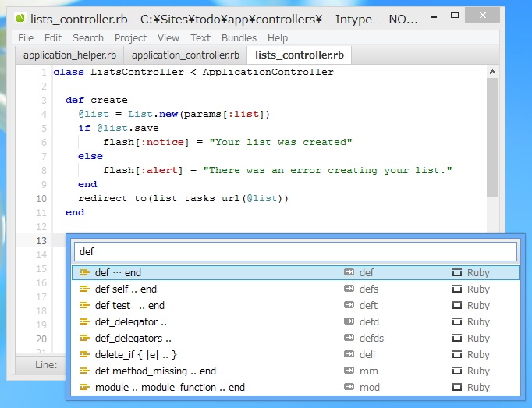Click tab-trigger icon next to 'defds'

349,338
